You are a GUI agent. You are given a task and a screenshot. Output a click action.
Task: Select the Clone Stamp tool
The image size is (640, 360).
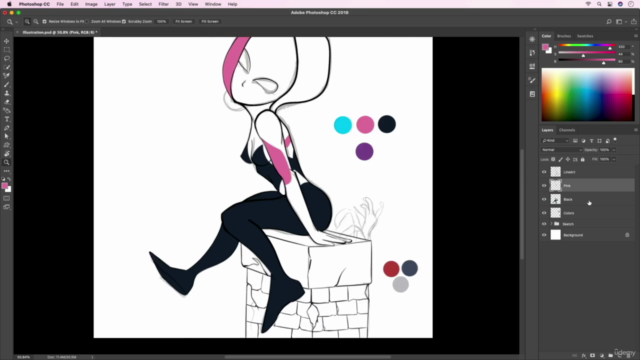click(7, 93)
